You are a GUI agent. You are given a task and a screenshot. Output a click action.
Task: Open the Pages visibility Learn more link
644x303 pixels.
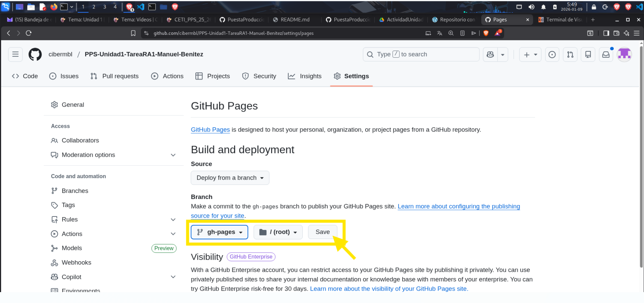point(388,289)
